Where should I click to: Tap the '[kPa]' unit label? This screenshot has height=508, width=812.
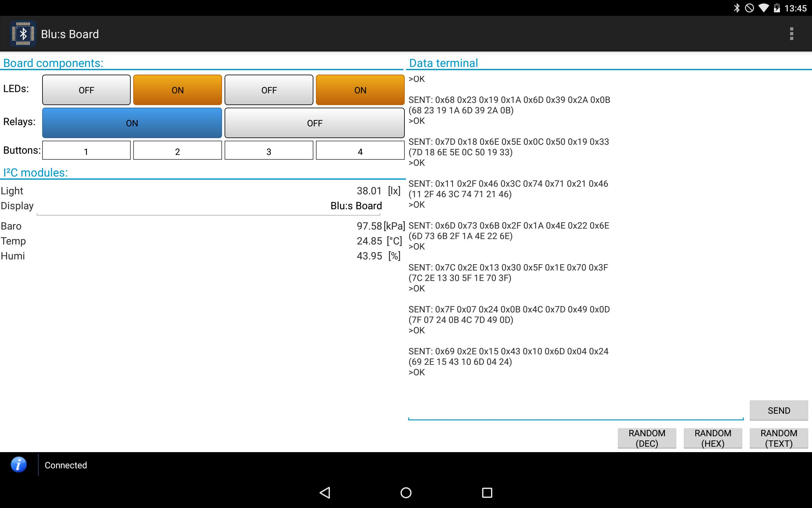click(x=394, y=226)
